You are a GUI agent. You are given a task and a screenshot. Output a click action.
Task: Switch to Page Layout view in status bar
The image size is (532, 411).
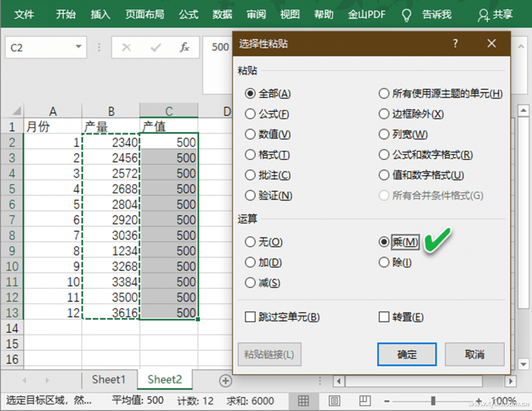coord(334,400)
